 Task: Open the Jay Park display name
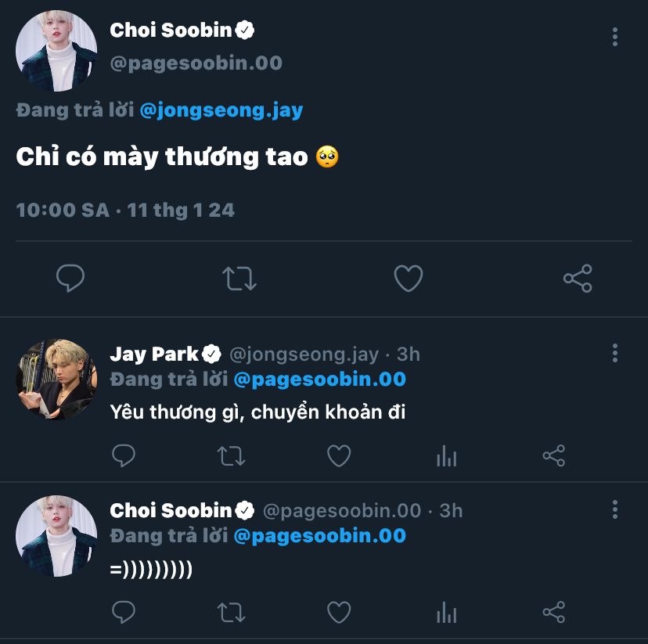154,354
